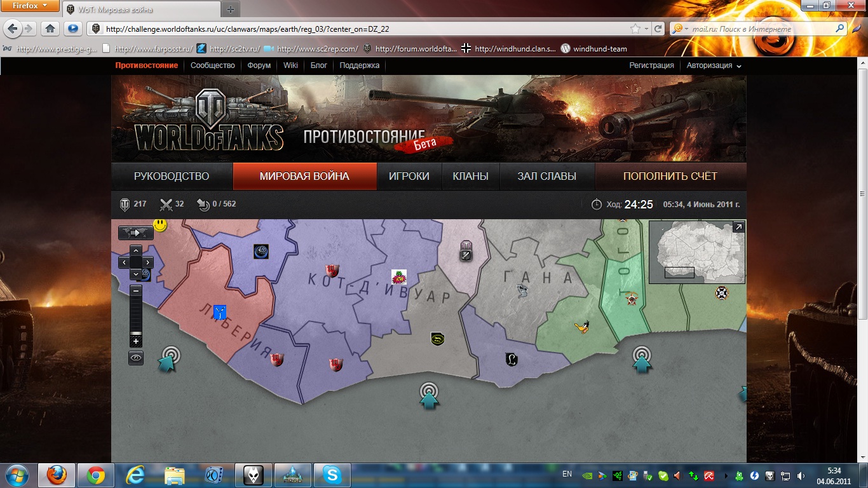
Task: Click the landing zone marker below Togo
Action: click(x=642, y=359)
